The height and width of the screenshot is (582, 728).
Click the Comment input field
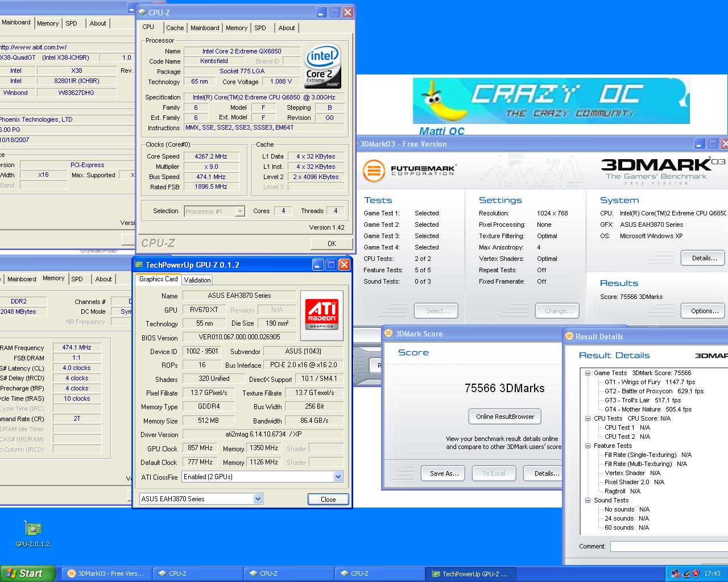[x=669, y=546]
